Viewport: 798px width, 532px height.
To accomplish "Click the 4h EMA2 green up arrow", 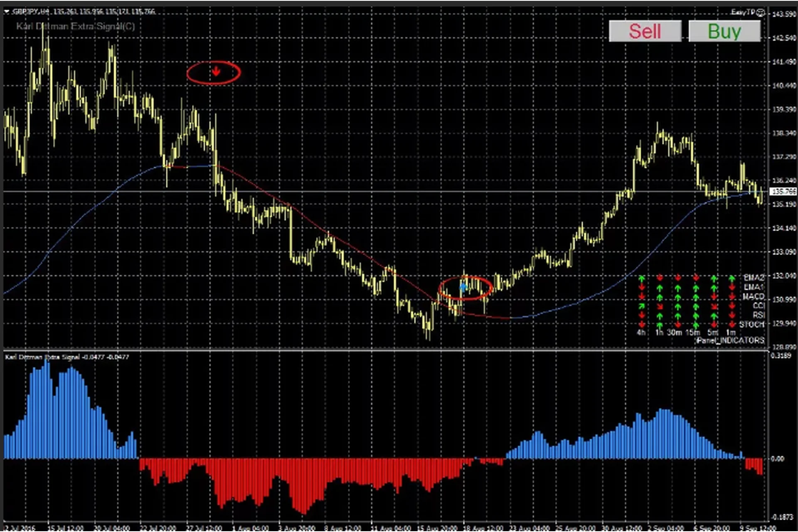I will point(641,278).
